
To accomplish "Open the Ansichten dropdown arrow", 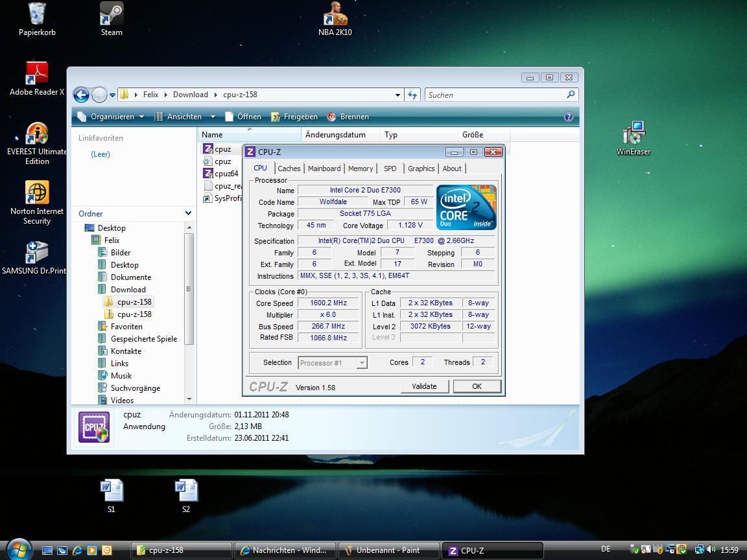I will 213,117.
